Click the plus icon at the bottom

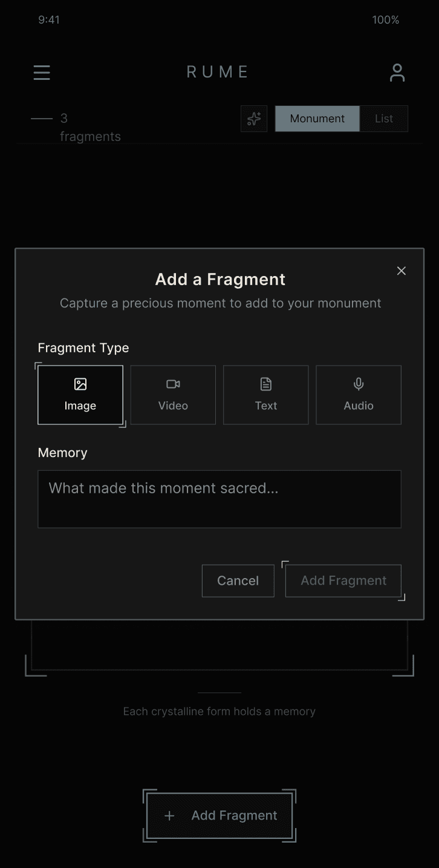point(169,816)
